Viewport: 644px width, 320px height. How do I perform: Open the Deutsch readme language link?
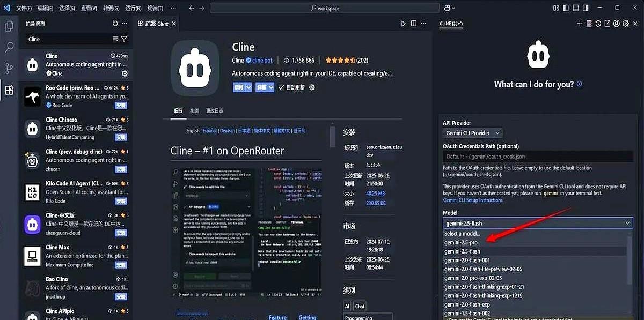228,130
